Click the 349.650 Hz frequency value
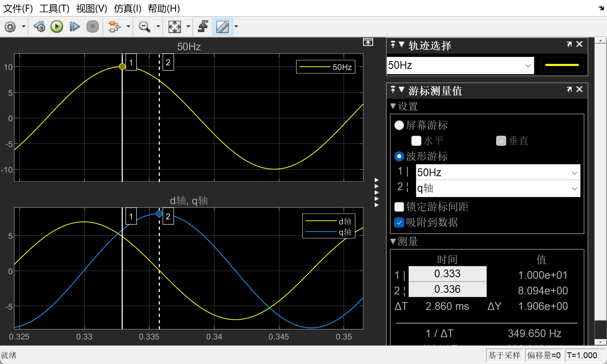This screenshot has width=607, height=364. tap(534, 334)
